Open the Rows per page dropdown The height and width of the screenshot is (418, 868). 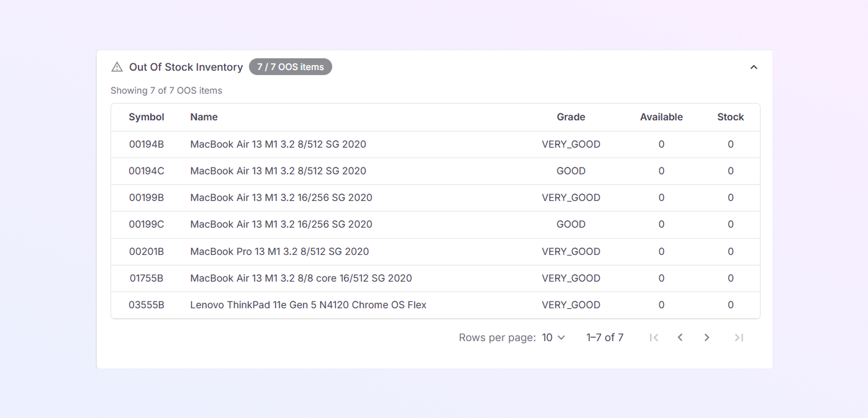pos(553,337)
